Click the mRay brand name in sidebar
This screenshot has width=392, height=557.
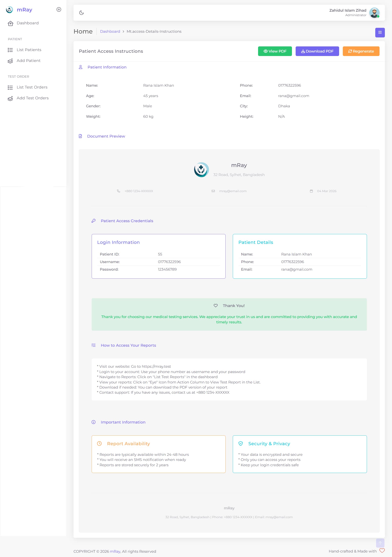point(24,10)
